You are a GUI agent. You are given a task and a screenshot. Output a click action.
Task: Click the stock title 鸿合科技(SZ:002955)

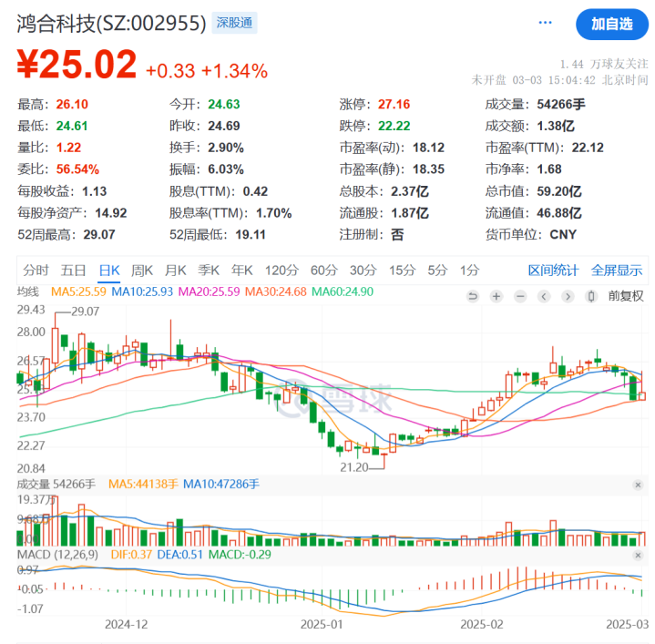[111, 24]
